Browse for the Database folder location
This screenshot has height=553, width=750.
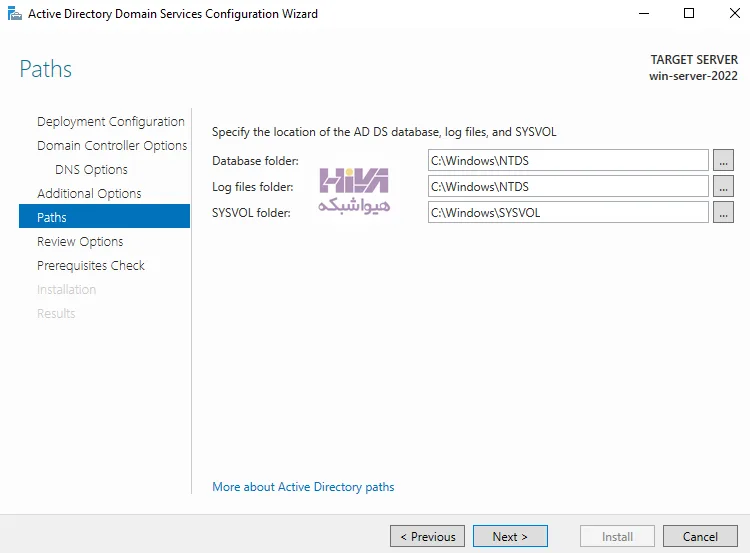[723, 160]
